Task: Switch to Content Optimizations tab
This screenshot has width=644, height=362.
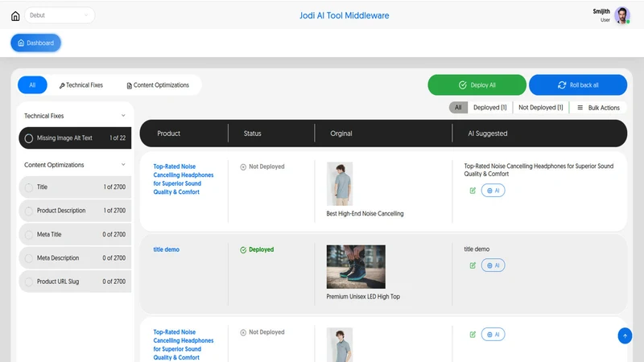Action: pos(158,85)
